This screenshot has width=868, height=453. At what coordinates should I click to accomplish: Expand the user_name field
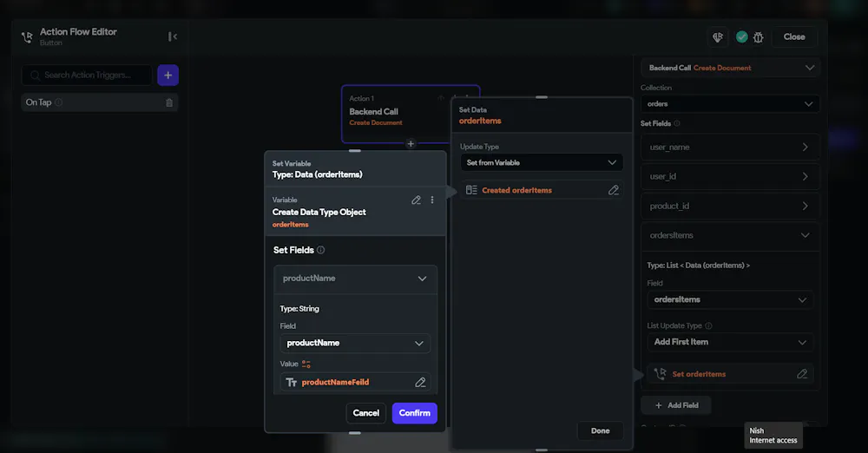point(730,148)
